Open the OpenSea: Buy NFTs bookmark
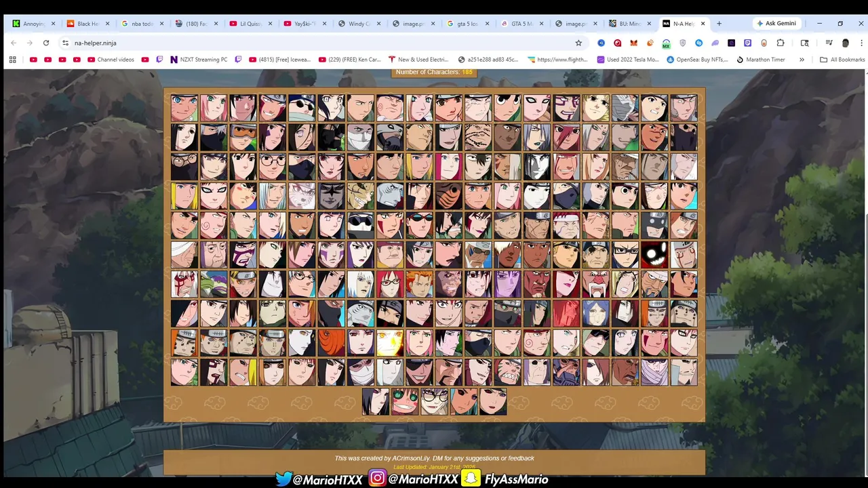 [698, 60]
